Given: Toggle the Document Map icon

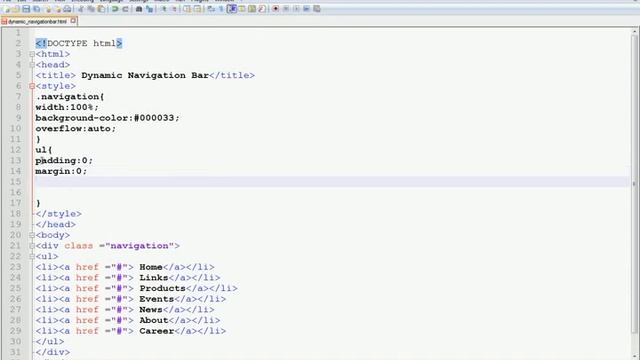Looking at the screenshot, I should [x=252, y=9].
